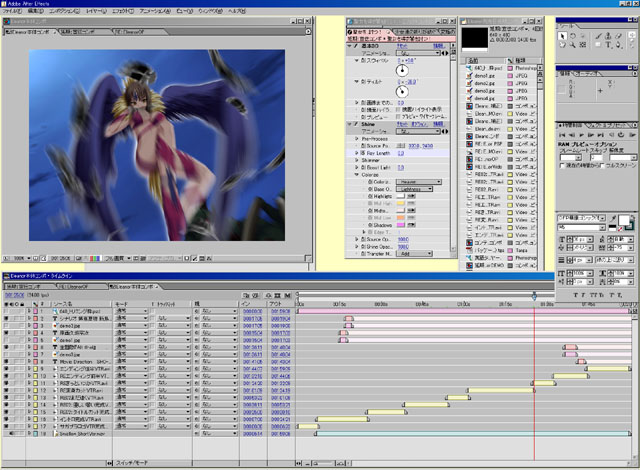The width and height of the screenshot is (640, 470).
Task: Click the Source Point crosshair button
Action: point(401,146)
